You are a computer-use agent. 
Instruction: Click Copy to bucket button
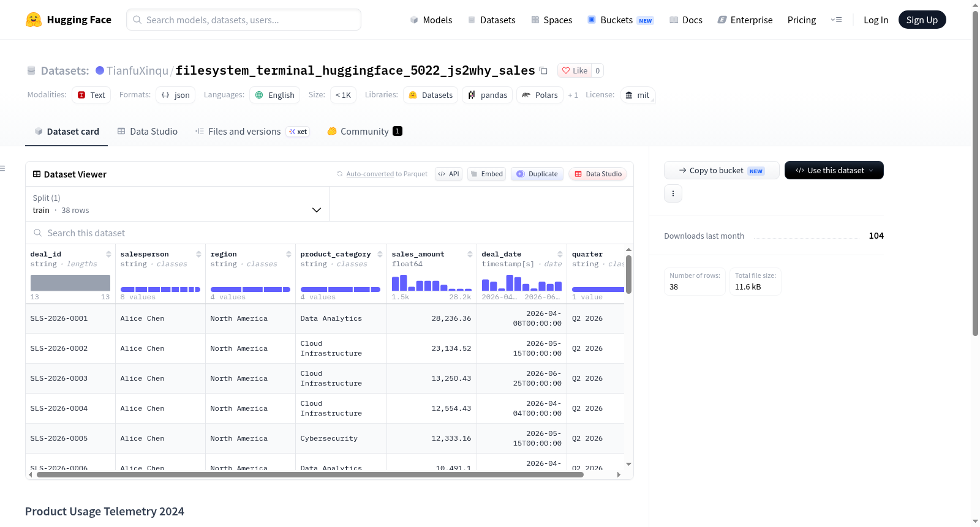(x=722, y=170)
